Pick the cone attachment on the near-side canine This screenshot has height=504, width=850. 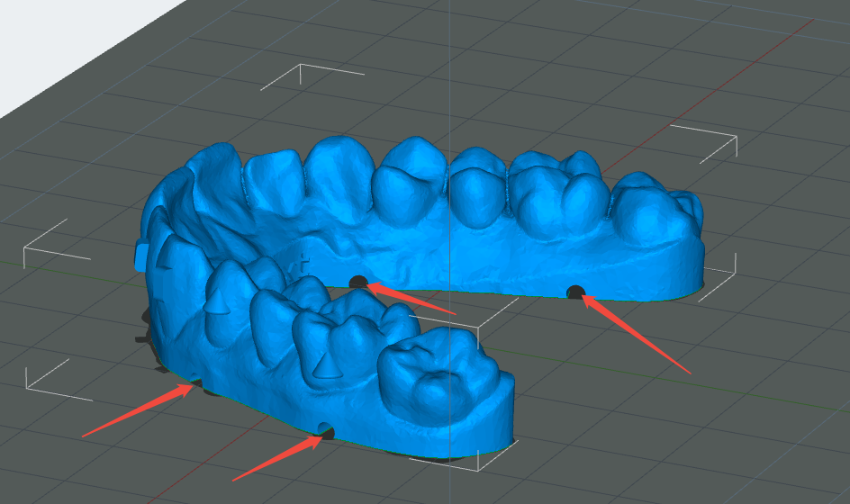(217, 300)
